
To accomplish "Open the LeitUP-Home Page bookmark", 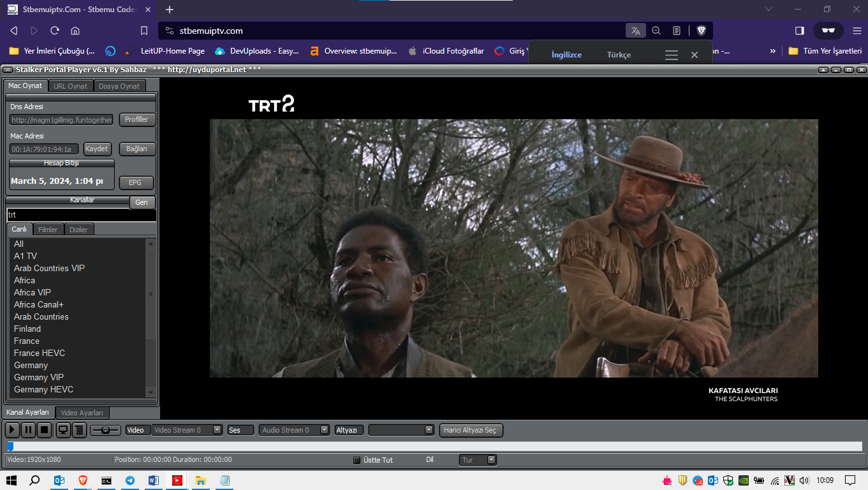I will point(166,51).
